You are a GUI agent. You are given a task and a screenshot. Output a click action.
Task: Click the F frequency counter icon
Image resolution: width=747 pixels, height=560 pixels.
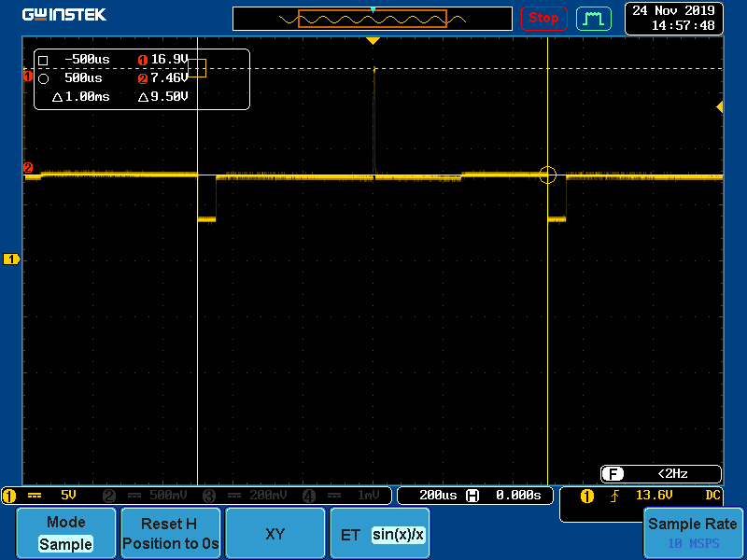[613, 474]
